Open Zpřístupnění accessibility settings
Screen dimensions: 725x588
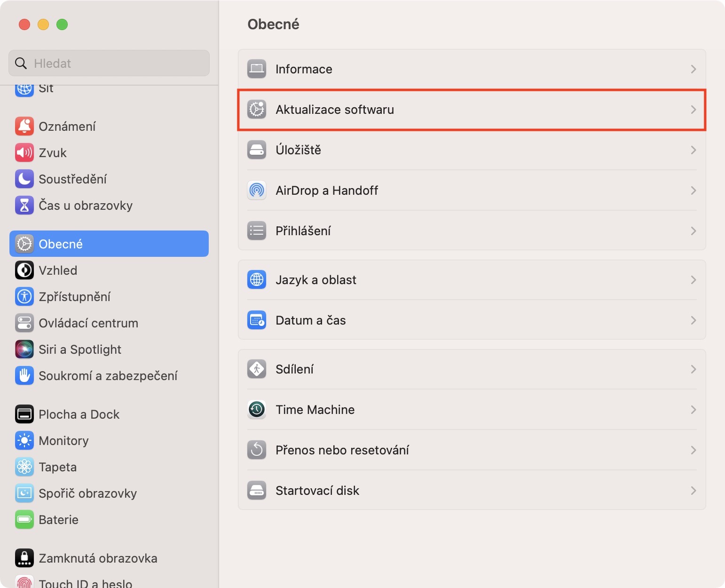[74, 297]
